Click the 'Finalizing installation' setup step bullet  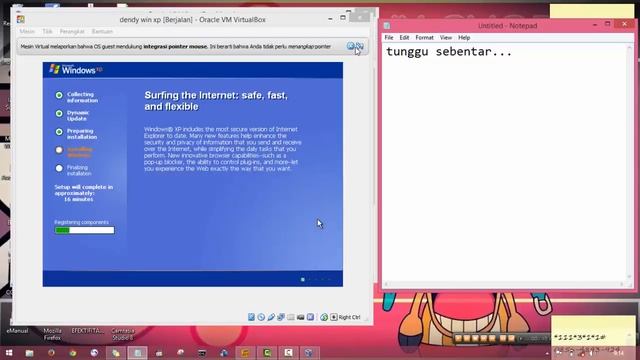pyautogui.click(x=59, y=168)
